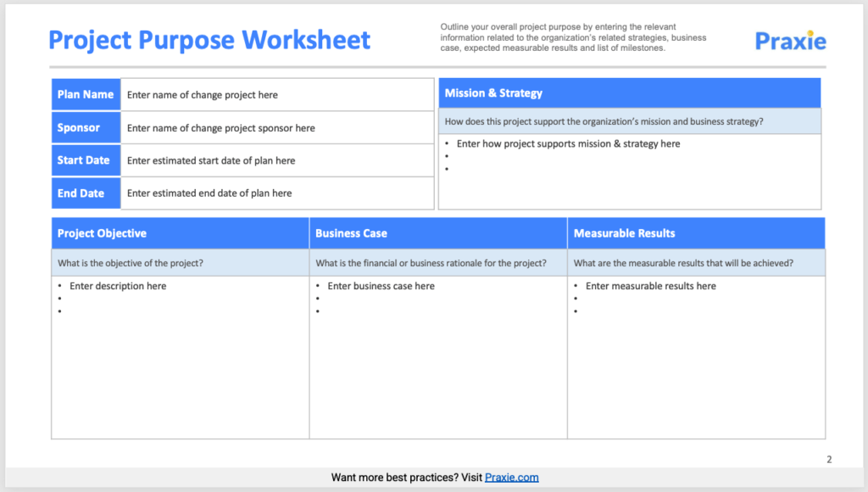Click the 'Outline your overall project purpose' description
The image size is (868, 492).
pos(573,37)
